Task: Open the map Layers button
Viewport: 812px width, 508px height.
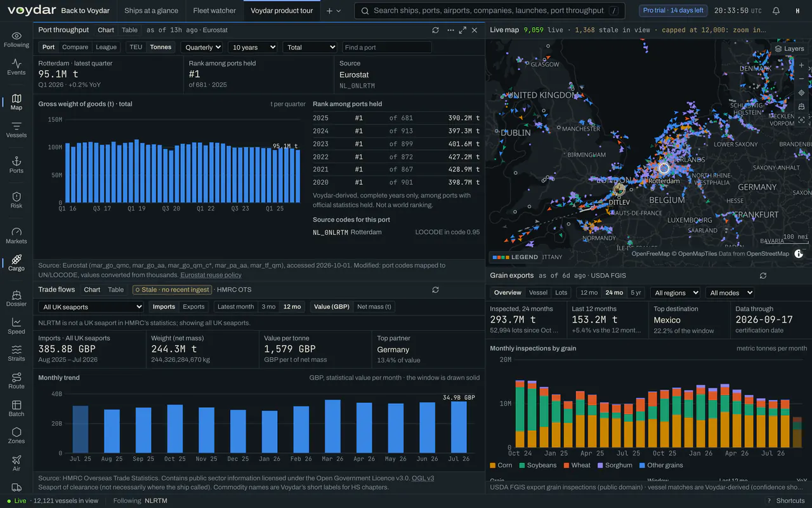Action: (789, 49)
